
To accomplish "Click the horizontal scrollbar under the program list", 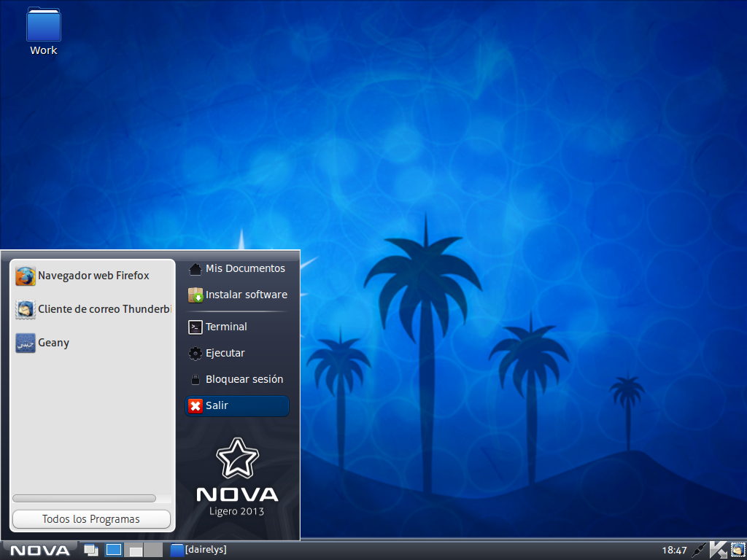I will (x=84, y=499).
